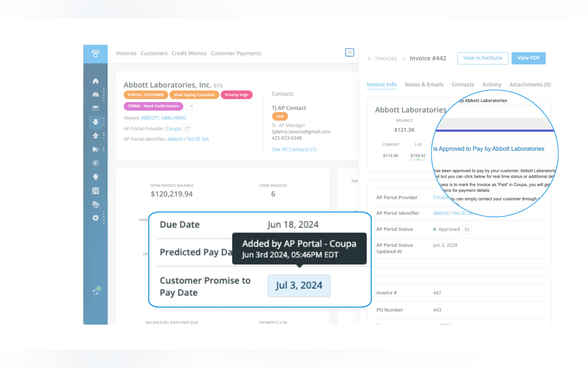The height and width of the screenshot is (368, 588).
Task: Click the Invoices breadcrumb to go back
Action: [x=385, y=58]
